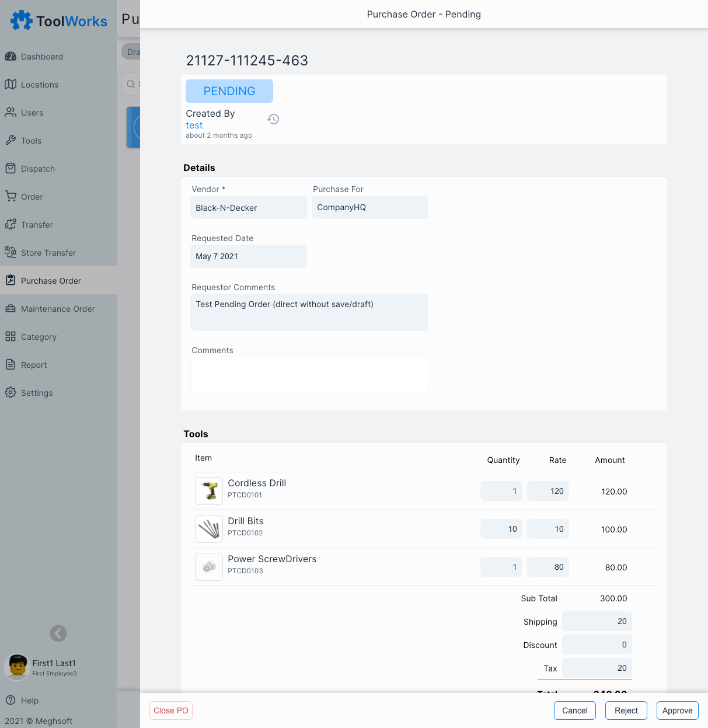Open the Help icon in sidebar
This screenshot has width=708, height=728.
click(x=11, y=700)
